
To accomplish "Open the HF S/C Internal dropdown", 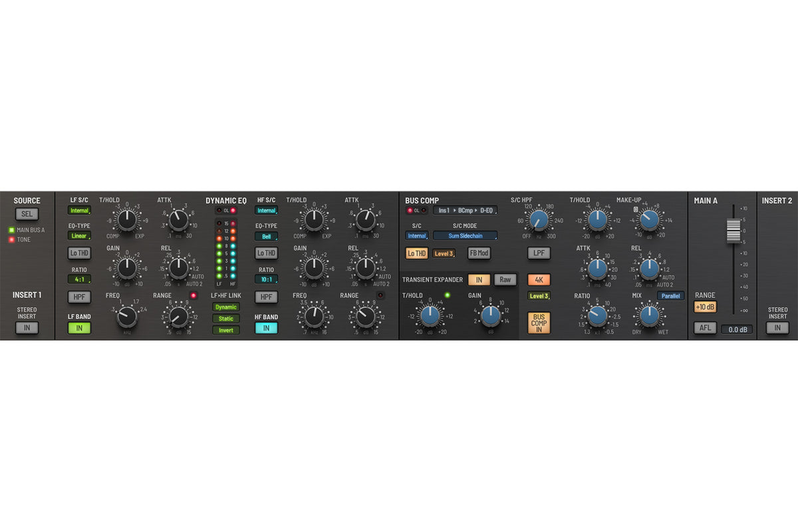I will 267,211.
